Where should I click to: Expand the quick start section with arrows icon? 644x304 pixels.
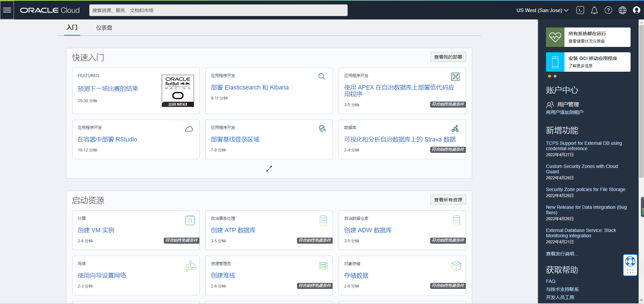269,169
